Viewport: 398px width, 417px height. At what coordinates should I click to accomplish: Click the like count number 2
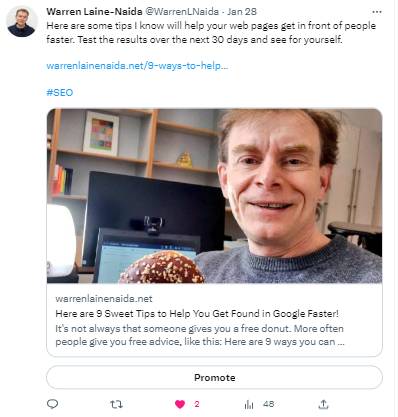coord(197,404)
